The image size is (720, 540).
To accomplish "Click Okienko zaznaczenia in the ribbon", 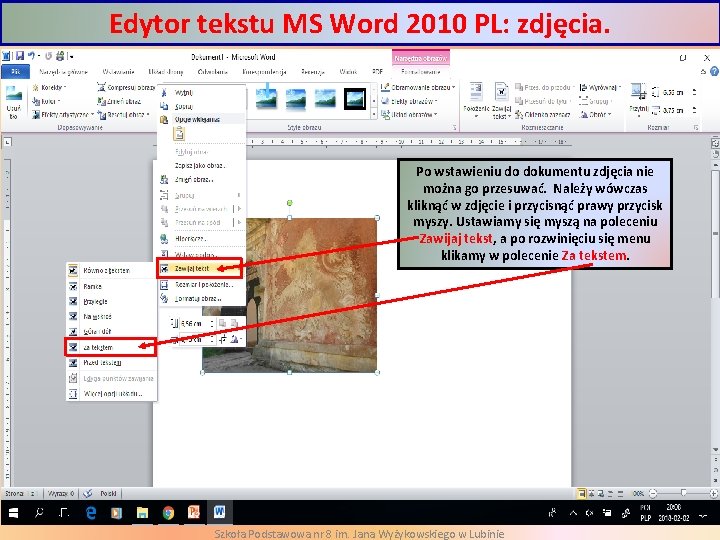I will [x=543, y=114].
